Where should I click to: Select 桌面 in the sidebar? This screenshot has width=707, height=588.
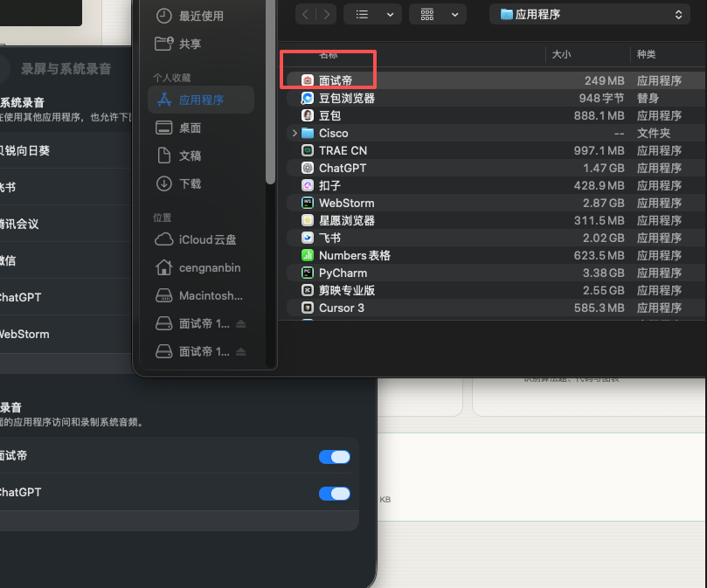pos(201,128)
